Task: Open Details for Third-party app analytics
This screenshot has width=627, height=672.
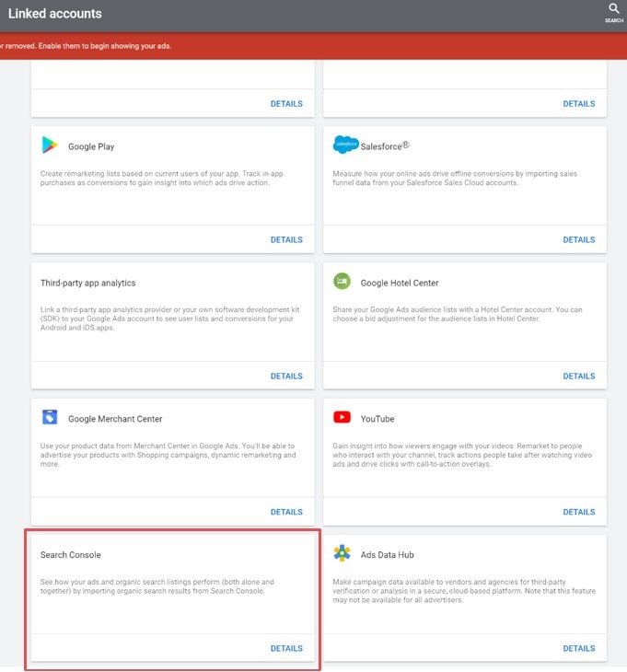Action: pyautogui.click(x=286, y=376)
